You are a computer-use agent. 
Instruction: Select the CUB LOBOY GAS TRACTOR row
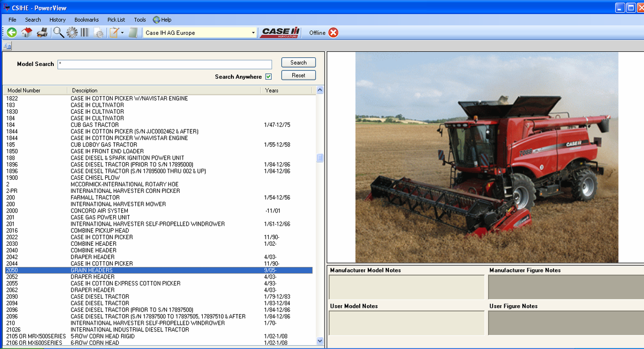pyautogui.click(x=158, y=145)
